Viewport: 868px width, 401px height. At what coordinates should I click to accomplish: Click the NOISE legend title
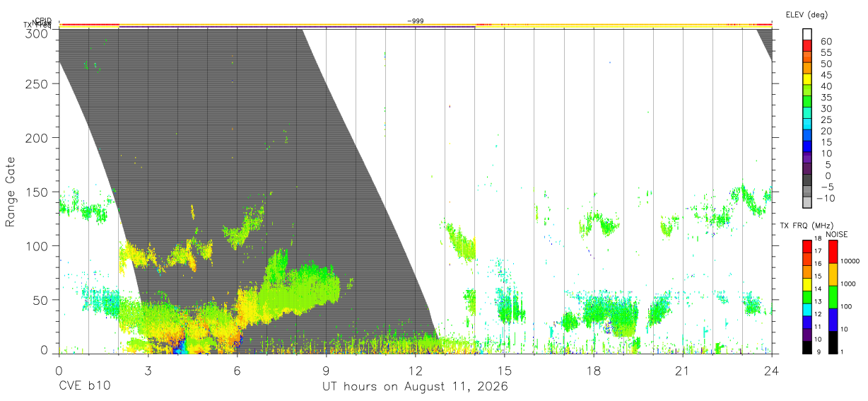click(x=838, y=234)
